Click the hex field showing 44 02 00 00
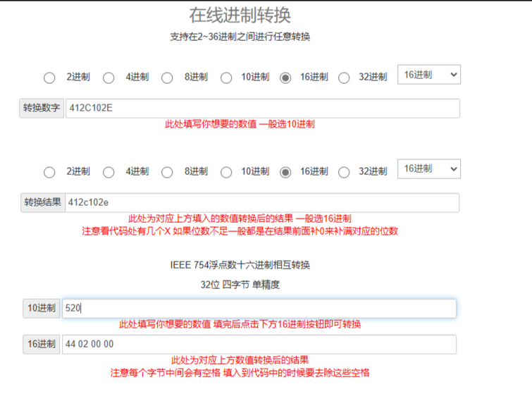 click(x=259, y=345)
